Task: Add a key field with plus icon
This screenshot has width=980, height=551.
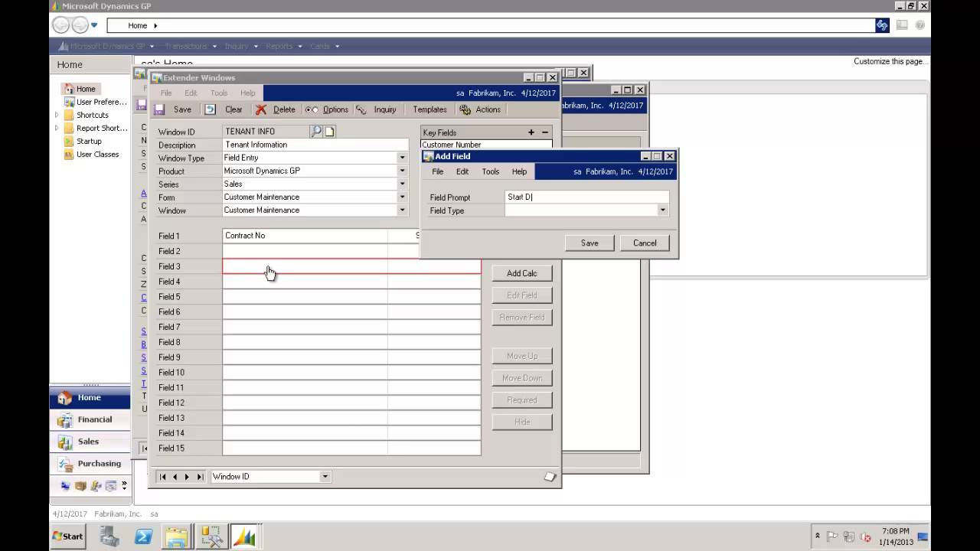Action: [531, 132]
